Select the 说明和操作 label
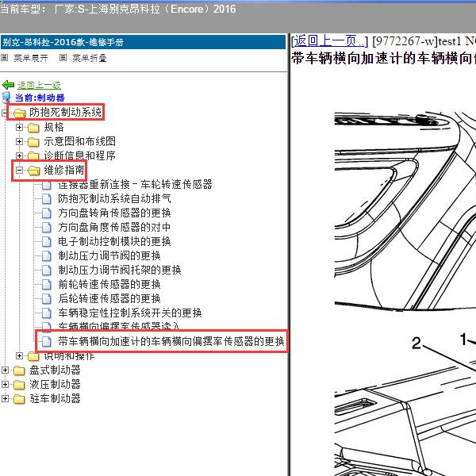Image resolution: width=476 pixels, height=476 pixels. [x=69, y=356]
